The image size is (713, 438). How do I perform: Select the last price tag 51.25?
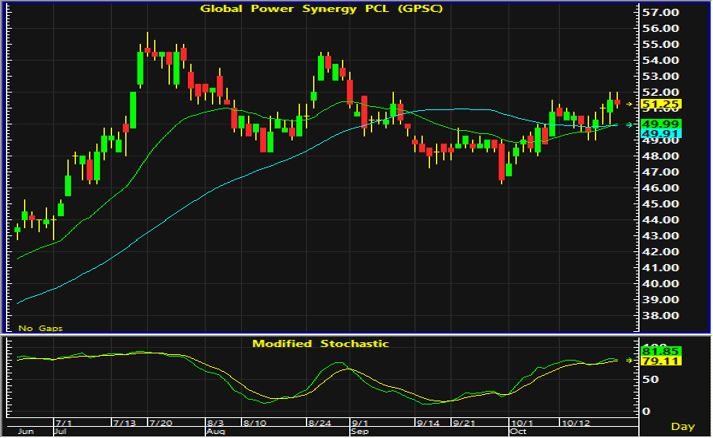pos(661,105)
